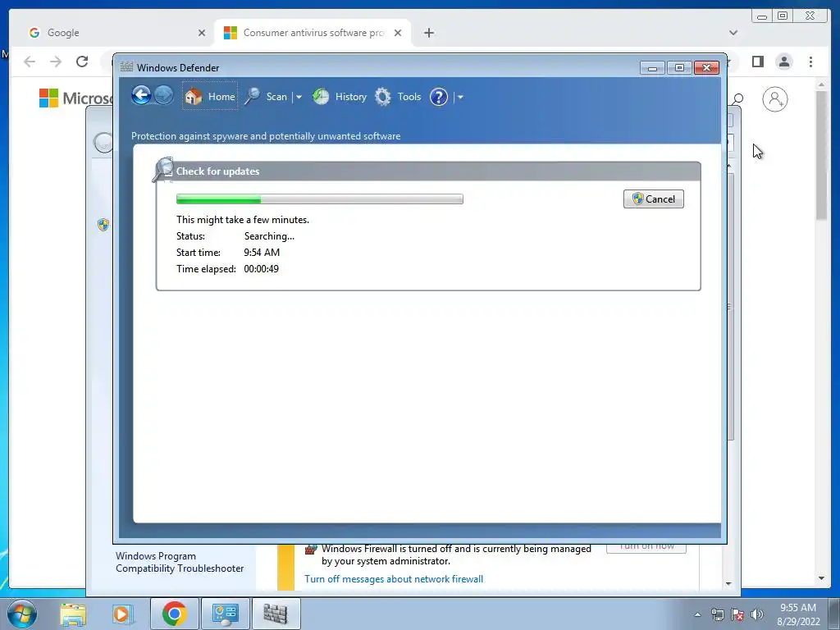The image size is (840, 630).
Task: Open Chrome three-dot menu
Action: 810,62
